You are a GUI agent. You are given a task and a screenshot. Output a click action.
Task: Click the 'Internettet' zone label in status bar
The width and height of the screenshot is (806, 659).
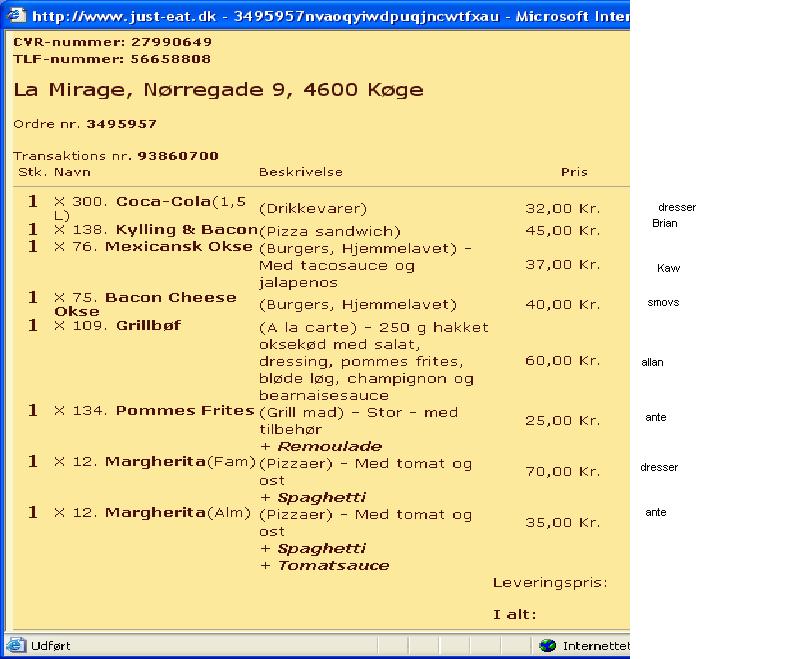point(596,646)
